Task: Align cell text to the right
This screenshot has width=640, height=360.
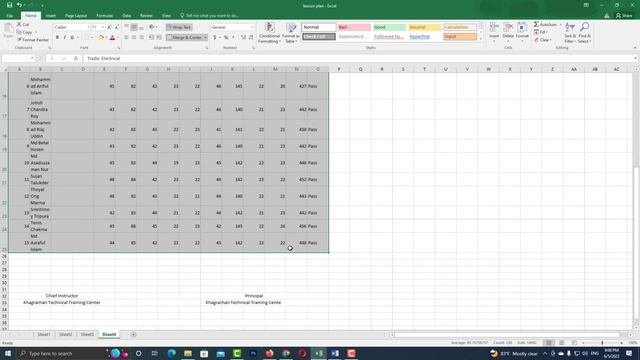Action: tap(141, 37)
